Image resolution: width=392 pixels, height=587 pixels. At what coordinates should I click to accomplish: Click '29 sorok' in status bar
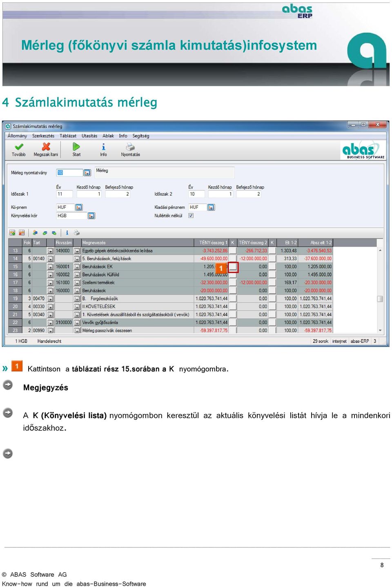(x=321, y=341)
